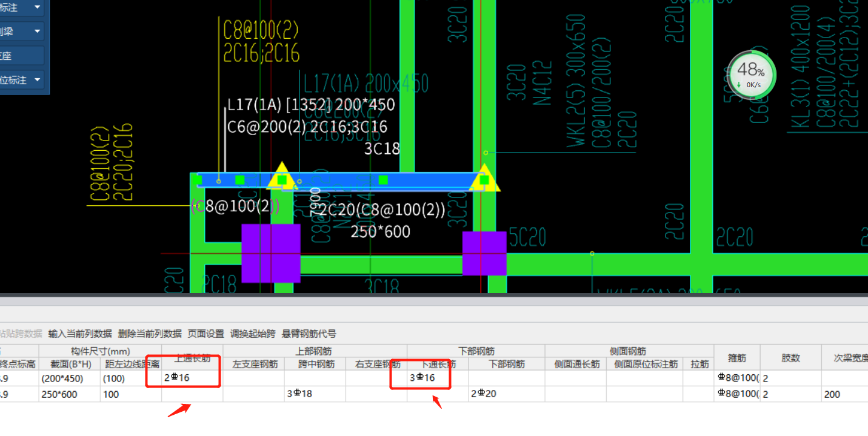This screenshot has width=868, height=436.
Task: Click 输入当前列数据 in the table toolbar
Action: click(x=80, y=334)
